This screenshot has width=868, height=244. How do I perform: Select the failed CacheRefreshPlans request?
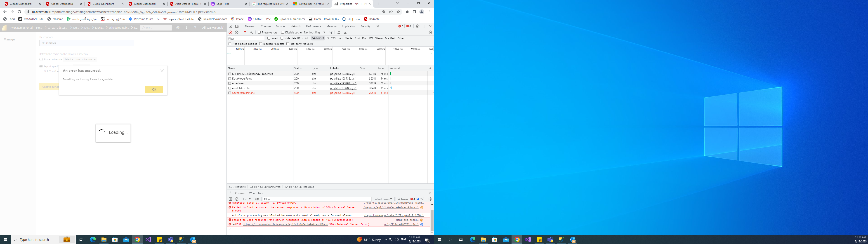(243, 93)
